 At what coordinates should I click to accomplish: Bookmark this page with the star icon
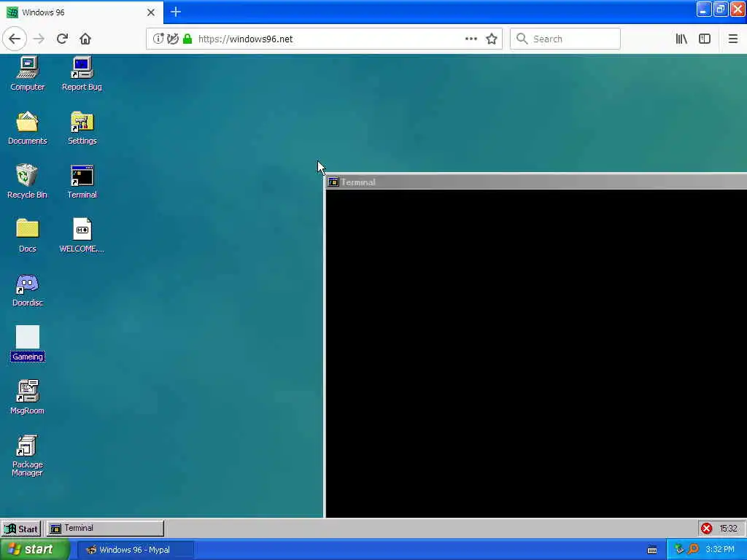(492, 39)
